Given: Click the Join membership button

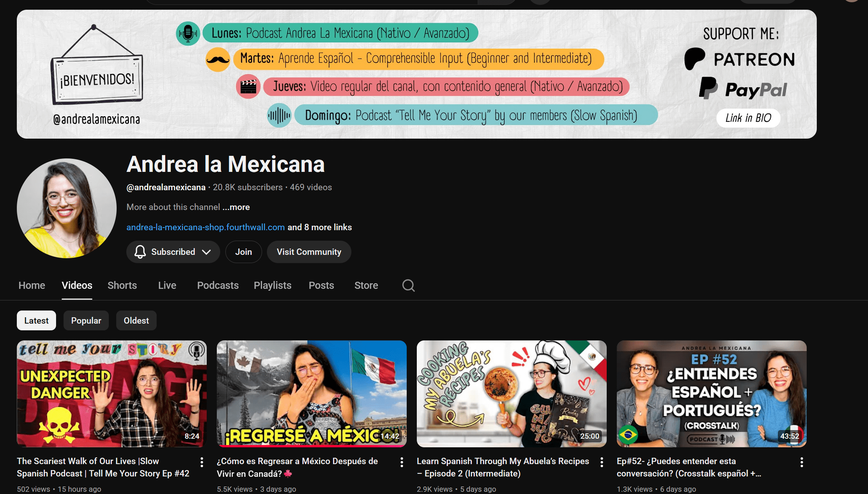Looking at the screenshot, I should tap(243, 252).
